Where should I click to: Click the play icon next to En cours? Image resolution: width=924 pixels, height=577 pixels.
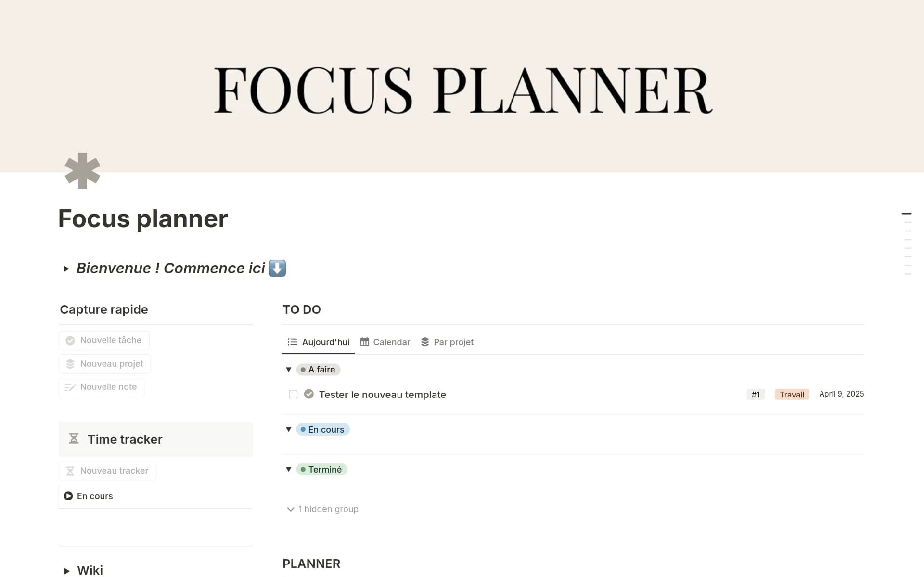pyautogui.click(x=68, y=496)
